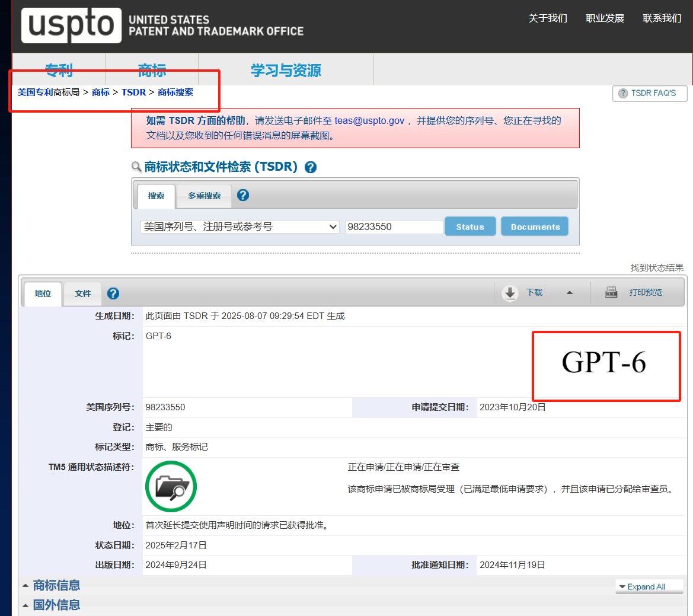Click the 找到状态结果 message text
This screenshot has height=616, width=693.
tap(657, 267)
